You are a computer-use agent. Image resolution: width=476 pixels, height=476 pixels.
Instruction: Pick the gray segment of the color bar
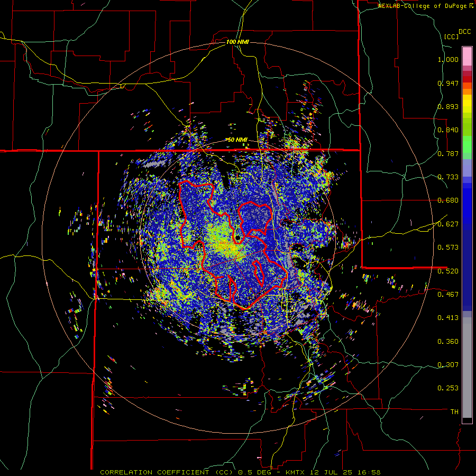[467, 368]
